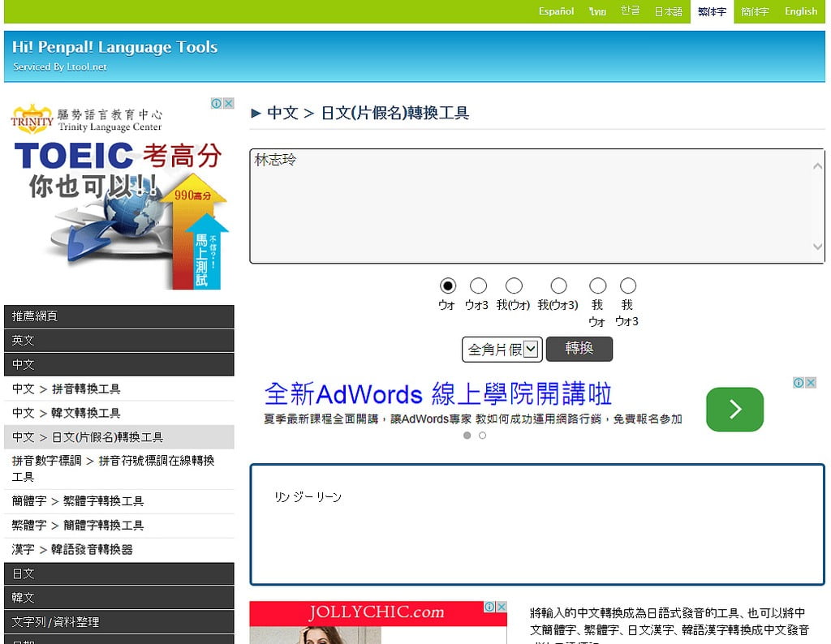
Task: Click the 轉換 convert button
Action: click(x=579, y=349)
